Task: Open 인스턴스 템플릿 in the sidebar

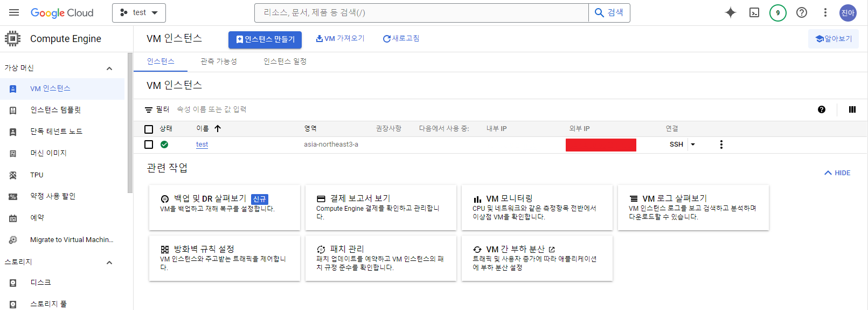Action: click(62, 111)
